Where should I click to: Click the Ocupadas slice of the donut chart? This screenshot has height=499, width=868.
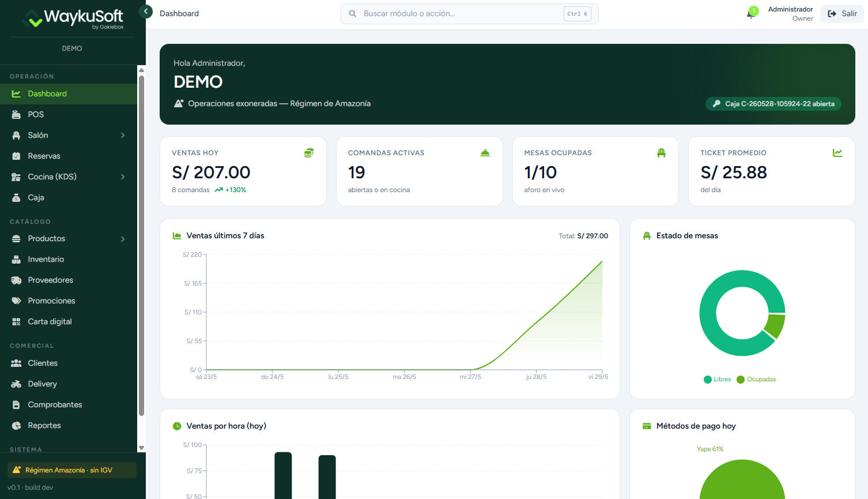point(775,325)
